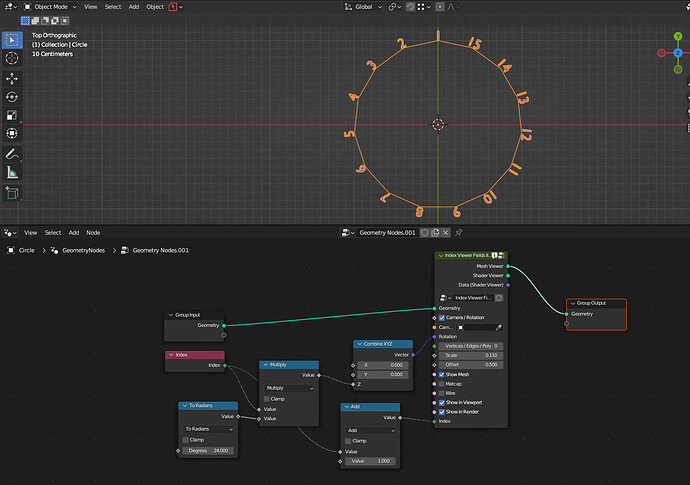
Task: Open the 3D viewport editor type menu
Action: click(11, 7)
